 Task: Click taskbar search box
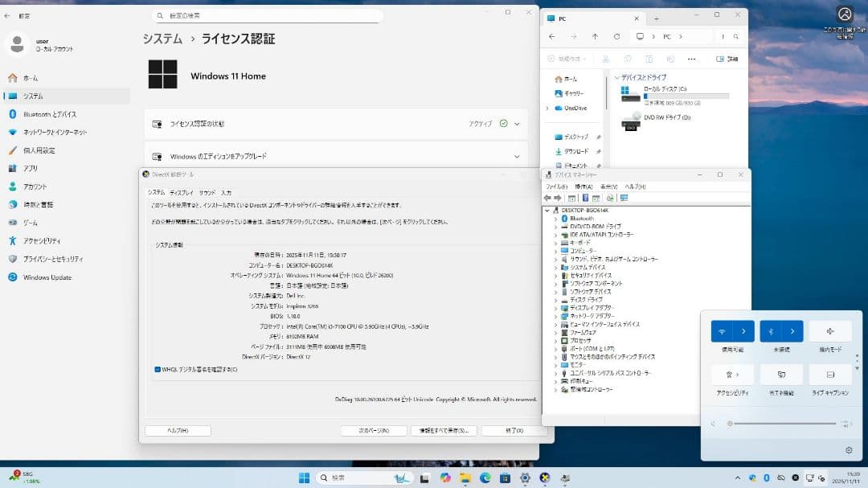coord(364,478)
